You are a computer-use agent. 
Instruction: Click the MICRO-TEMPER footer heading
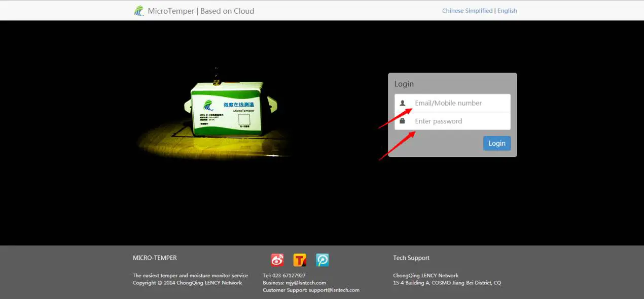155,258
